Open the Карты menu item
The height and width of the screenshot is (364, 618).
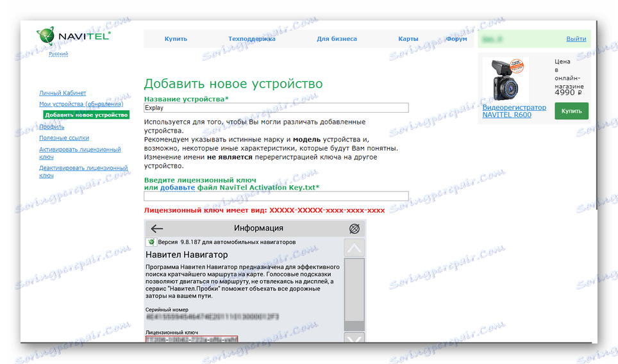click(x=408, y=39)
